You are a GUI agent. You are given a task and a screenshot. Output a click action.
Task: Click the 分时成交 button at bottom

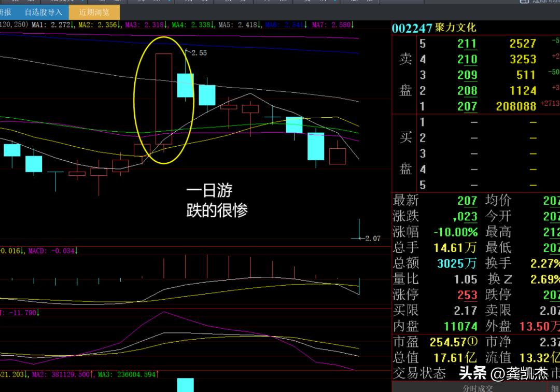tap(476, 387)
